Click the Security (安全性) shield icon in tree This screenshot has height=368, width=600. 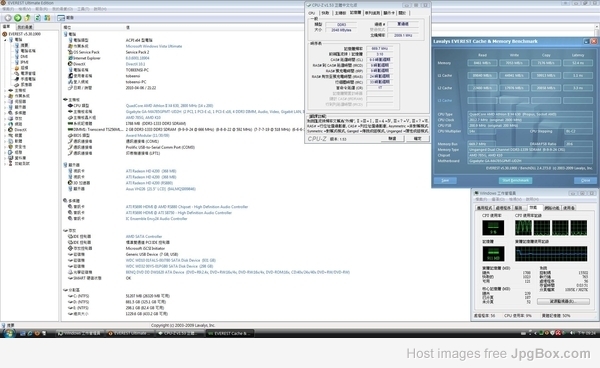point(11,147)
